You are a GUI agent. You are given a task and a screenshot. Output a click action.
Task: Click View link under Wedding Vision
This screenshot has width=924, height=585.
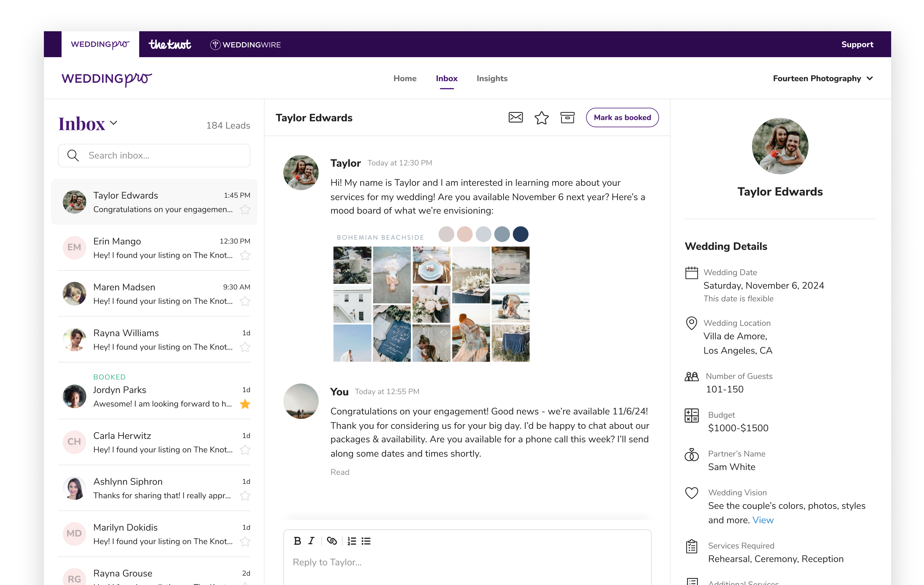click(x=763, y=520)
